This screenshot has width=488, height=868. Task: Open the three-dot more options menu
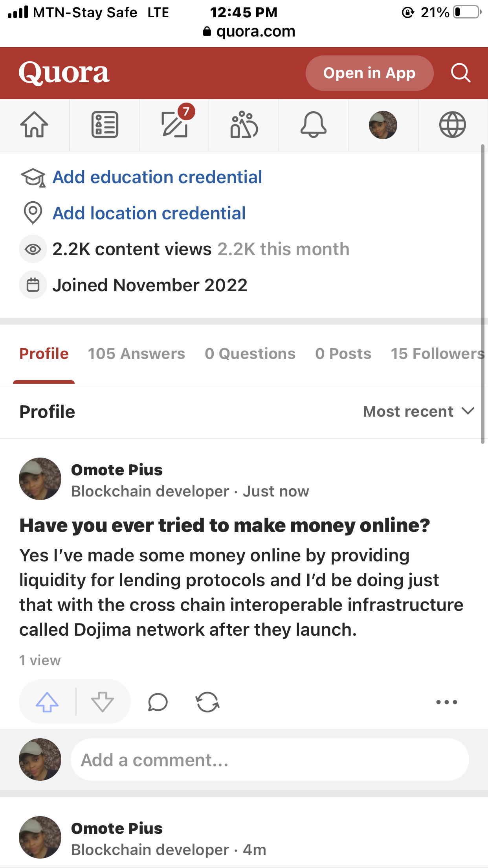pyautogui.click(x=447, y=702)
